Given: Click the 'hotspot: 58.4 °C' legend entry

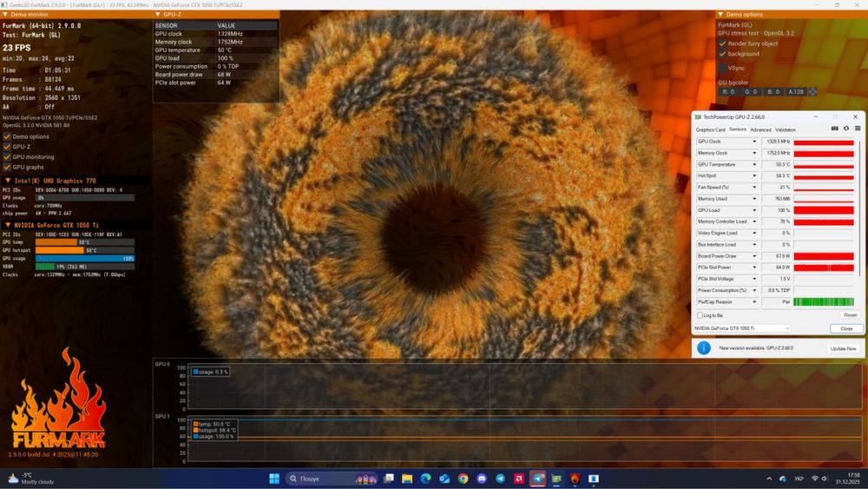Looking at the screenshot, I should (214, 430).
